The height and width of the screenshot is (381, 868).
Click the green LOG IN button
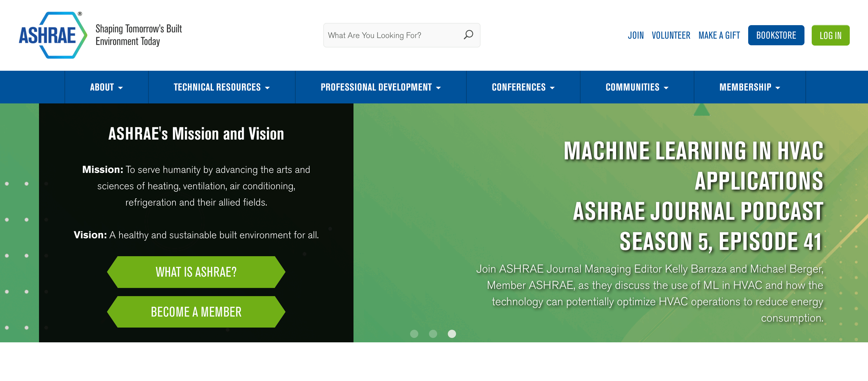(830, 35)
